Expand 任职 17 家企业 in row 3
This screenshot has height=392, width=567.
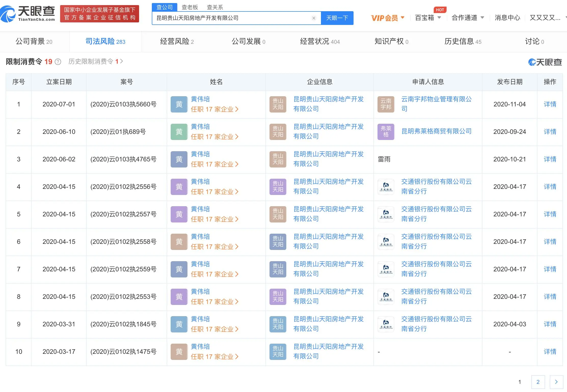click(214, 164)
